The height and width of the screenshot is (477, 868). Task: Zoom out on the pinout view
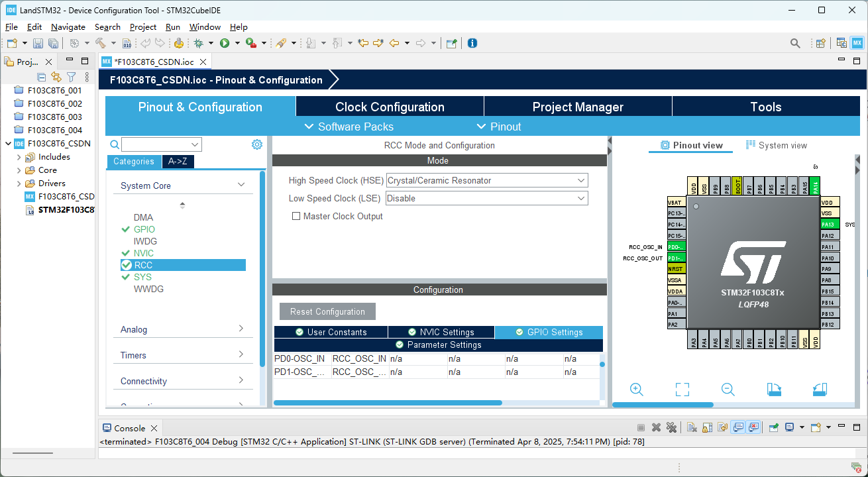pyautogui.click(x=728, y=390)
